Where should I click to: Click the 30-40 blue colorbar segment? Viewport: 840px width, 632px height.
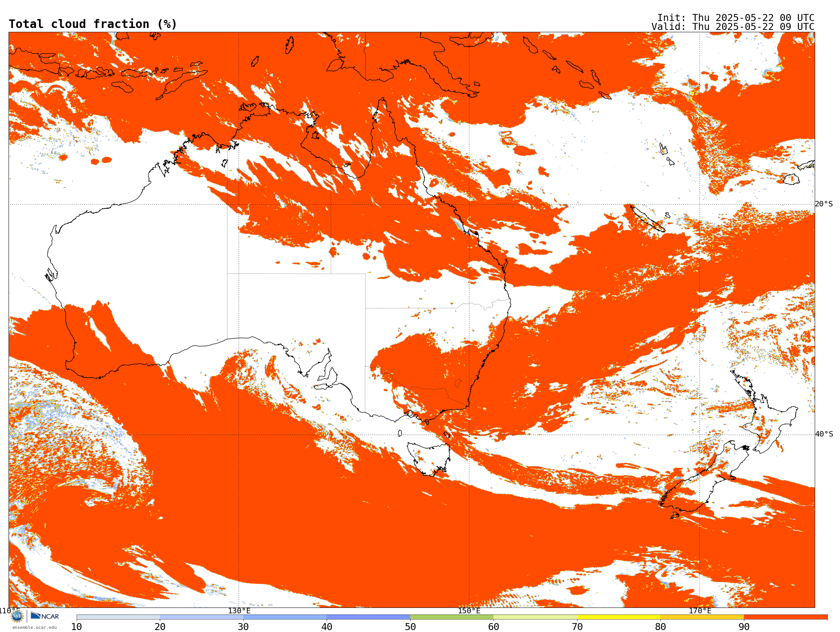point(285,617)
